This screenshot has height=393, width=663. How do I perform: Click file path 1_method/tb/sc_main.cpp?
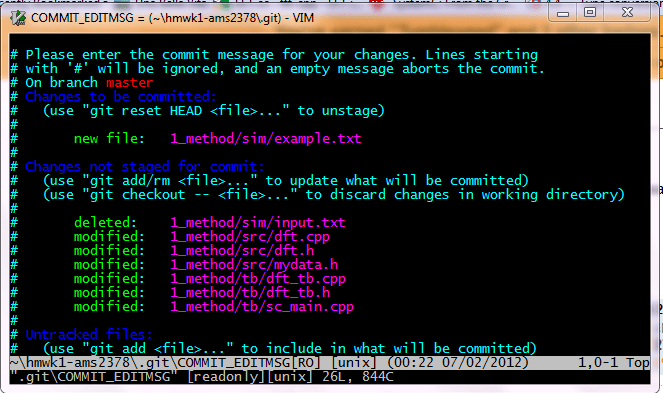[x=262, y=307]
